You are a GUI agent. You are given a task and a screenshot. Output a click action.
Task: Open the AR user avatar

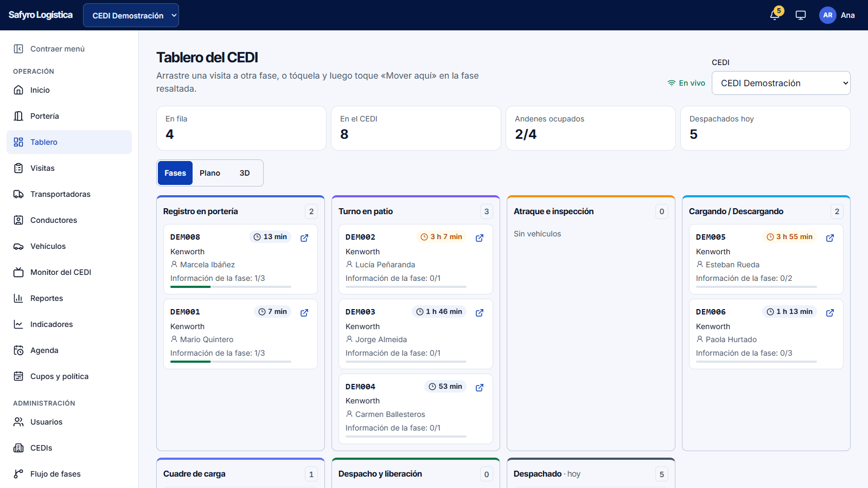click(828, 15)
